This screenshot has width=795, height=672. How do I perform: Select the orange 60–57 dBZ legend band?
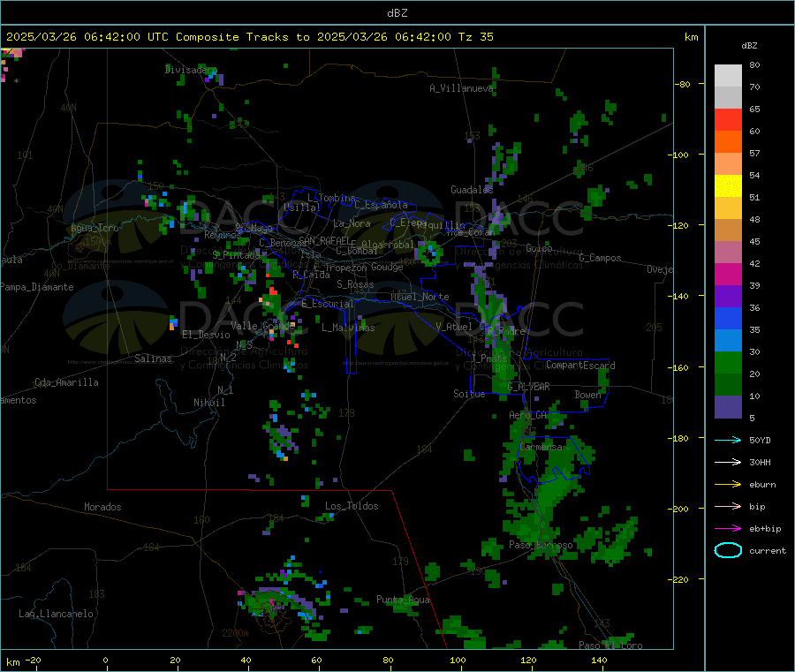[x=728, y=142]
